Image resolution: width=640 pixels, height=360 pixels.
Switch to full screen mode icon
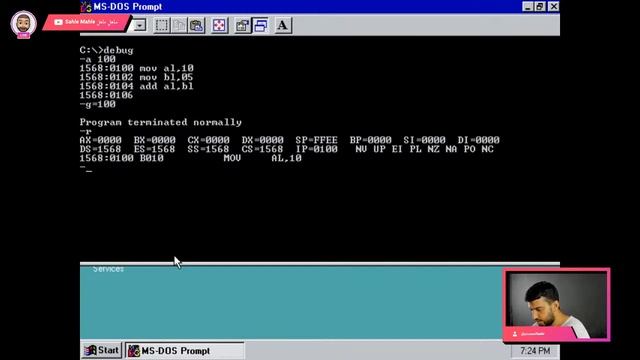(x=219, y=25)
